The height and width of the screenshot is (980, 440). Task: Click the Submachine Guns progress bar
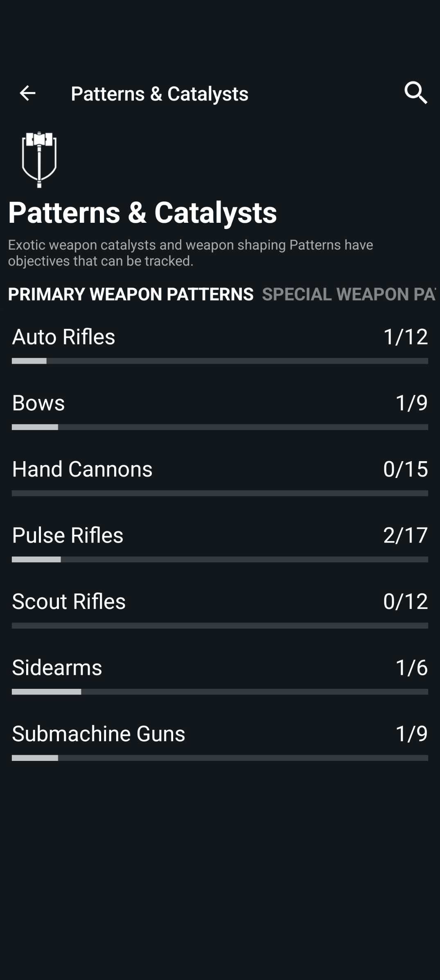[x=220, y=758]
